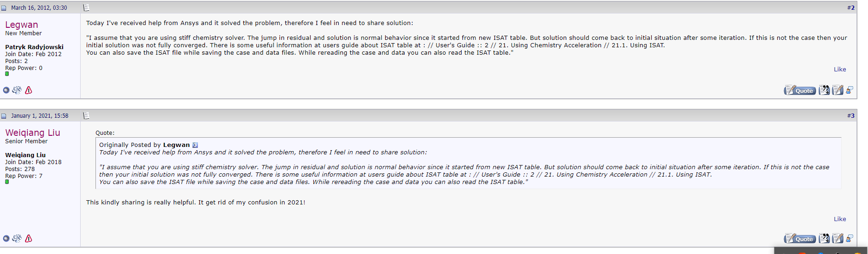This screenshot has width=868, height=254.
Task: Open Legwan username menu
Action: (x=22, y=25)
